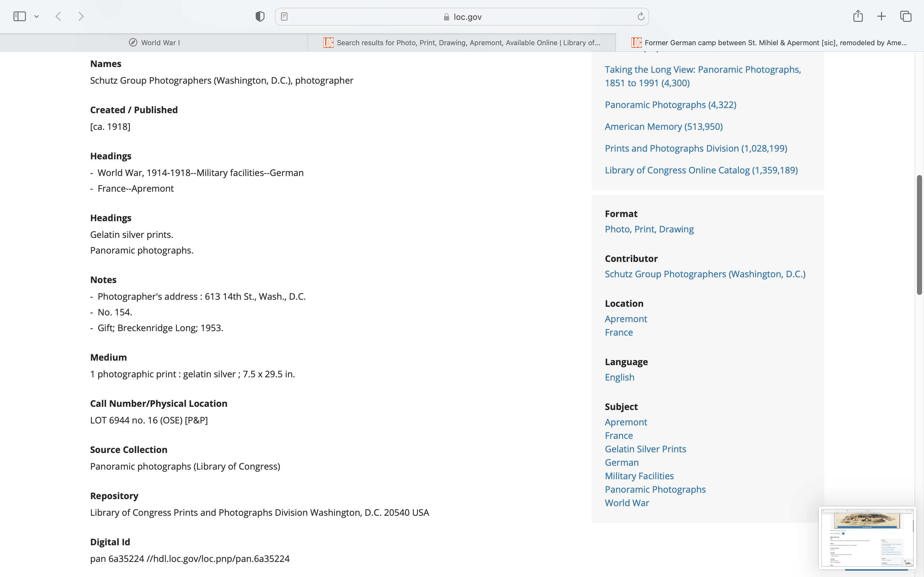The height and width of the screenshot is (577, 924).
Task: Show the tab overview icon
Action: [906, 16]
